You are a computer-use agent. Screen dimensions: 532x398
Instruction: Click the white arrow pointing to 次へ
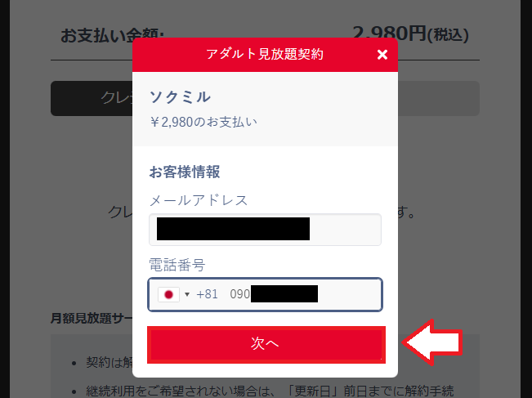pyautogui.click(x=432, y=342)
